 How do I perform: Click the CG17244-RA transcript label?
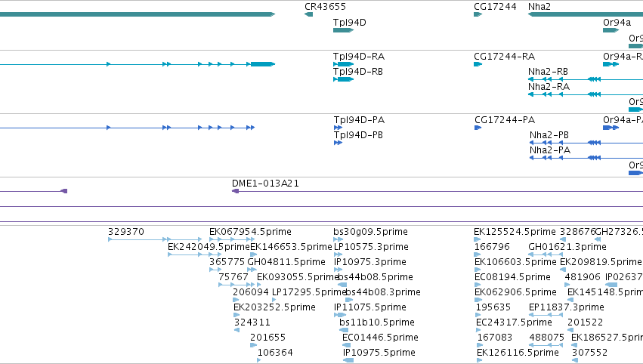[505, 57]
